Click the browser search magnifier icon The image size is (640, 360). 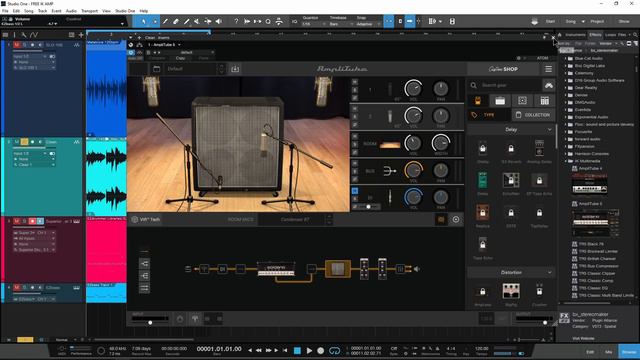point(635,35)
